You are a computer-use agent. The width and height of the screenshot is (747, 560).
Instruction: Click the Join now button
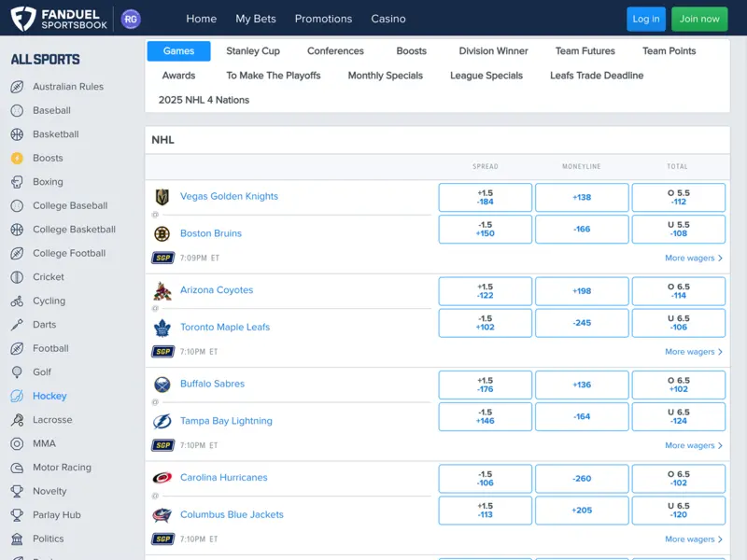pyautogui.click(x=699, y=19)
